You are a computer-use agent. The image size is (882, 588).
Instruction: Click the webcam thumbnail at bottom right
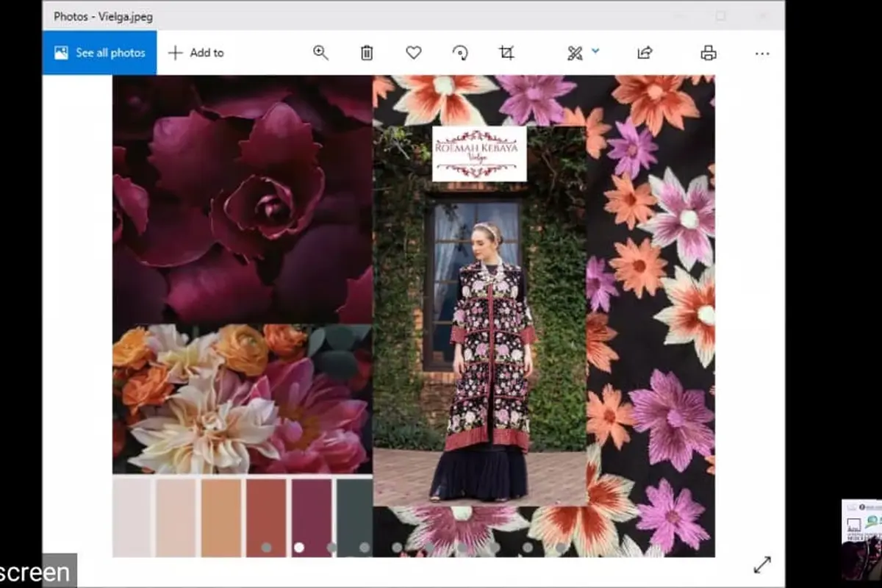point(861,540)
